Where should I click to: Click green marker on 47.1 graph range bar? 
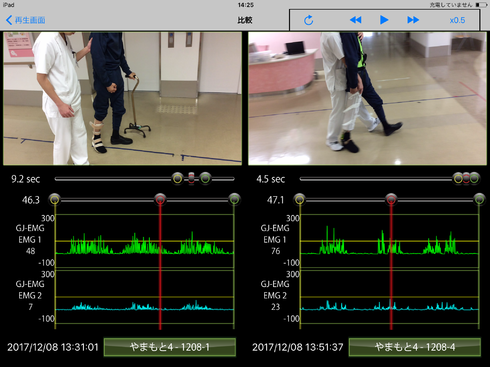[x=479, y=199]
